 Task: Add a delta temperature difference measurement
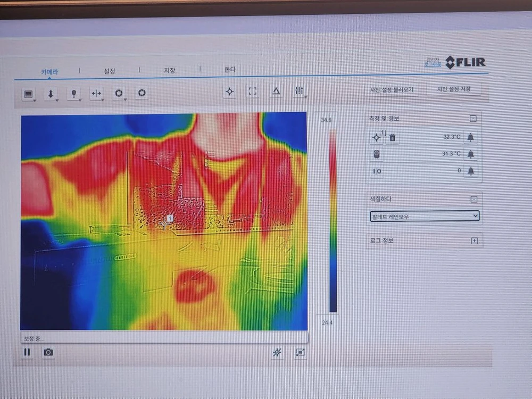pyautogui.click(x=276, y=90)
